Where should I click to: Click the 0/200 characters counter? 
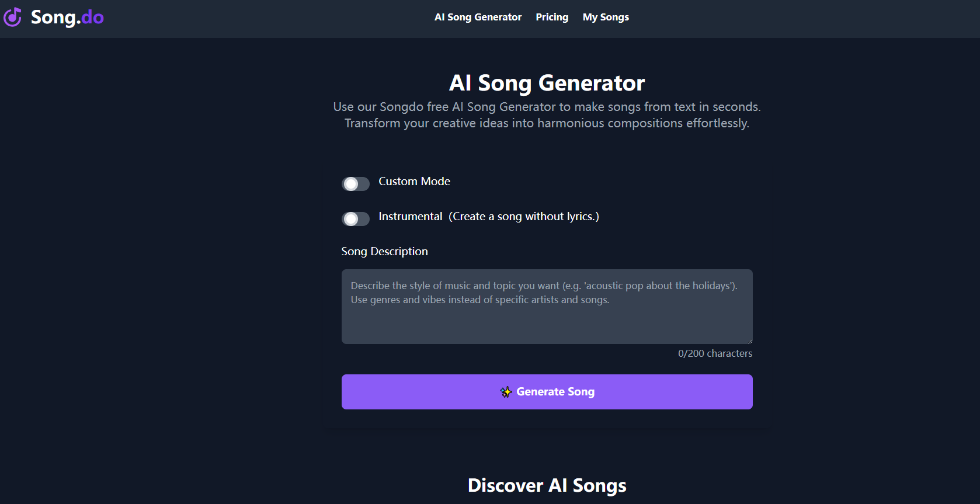coord(715,354)
